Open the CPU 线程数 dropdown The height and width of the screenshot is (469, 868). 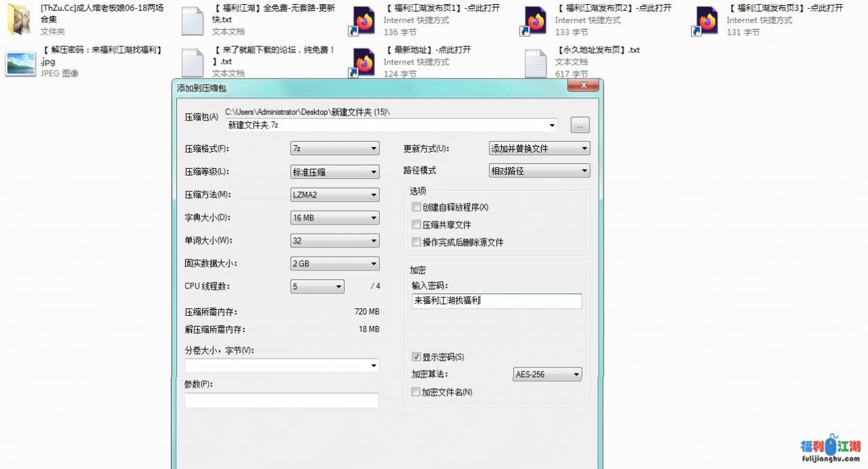click(317, 287)
